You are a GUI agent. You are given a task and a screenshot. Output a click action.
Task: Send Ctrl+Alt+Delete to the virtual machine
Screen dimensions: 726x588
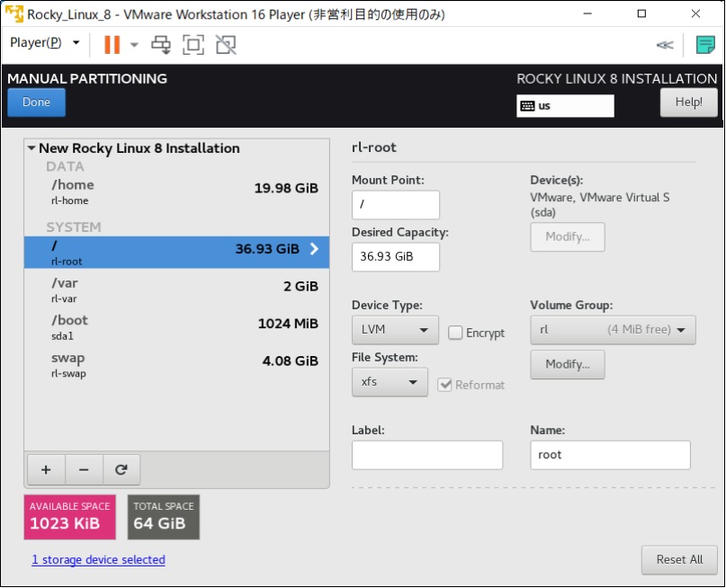pos(162,44)
